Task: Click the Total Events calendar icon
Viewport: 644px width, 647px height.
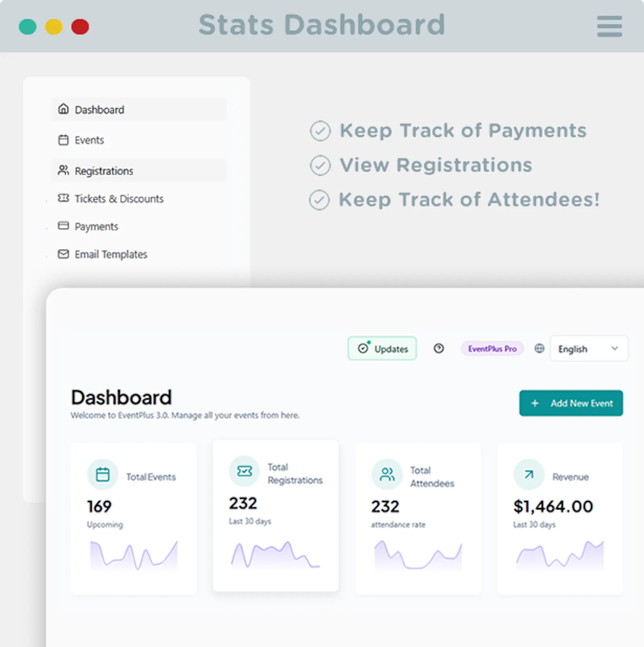Action: tap(103, 474)
